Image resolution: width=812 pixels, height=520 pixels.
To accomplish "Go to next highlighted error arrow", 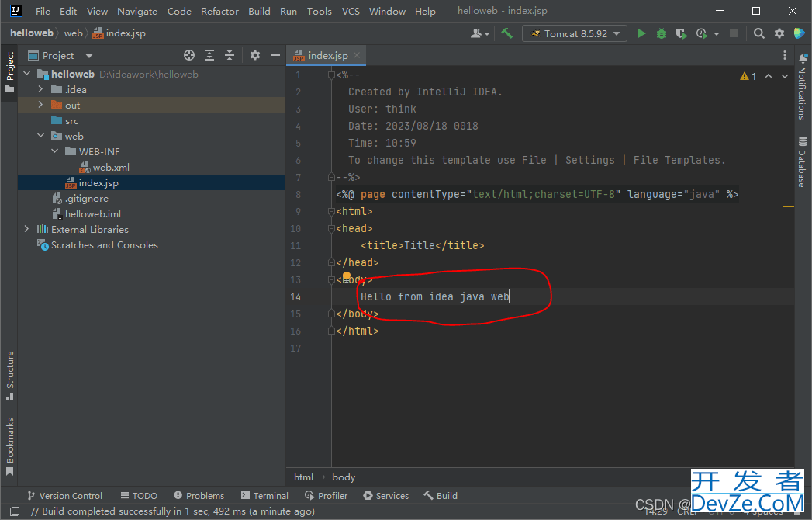I will pos(785,76).
